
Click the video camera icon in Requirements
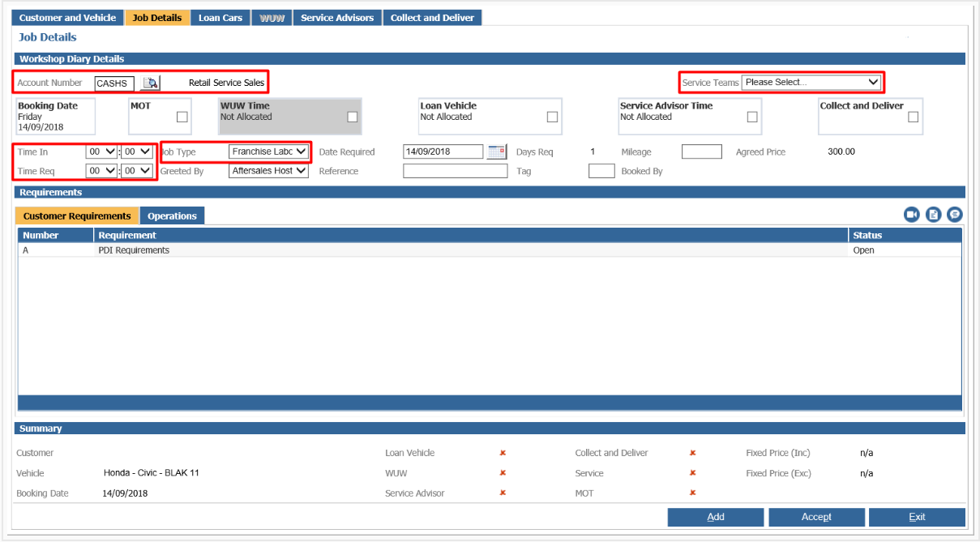click(x=911, y=214)
